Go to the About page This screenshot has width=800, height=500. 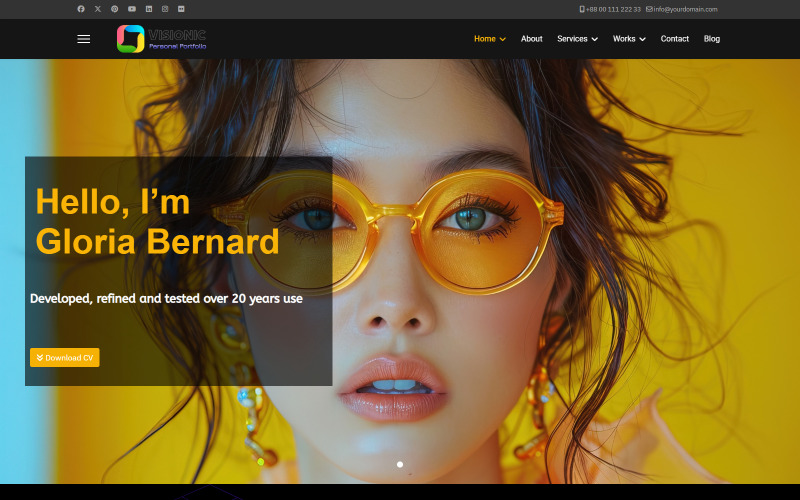click(x=532, y=39)
